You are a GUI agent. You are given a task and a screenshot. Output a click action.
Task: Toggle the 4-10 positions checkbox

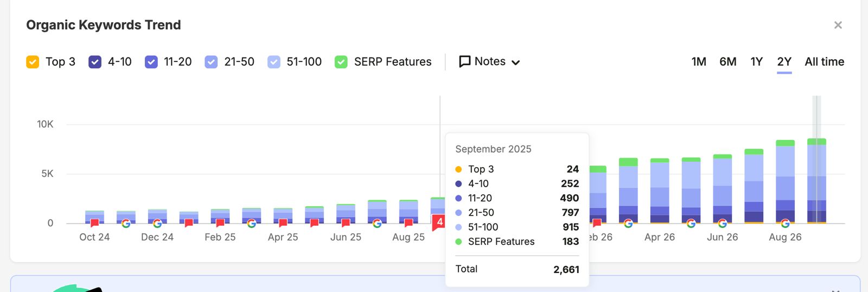click(95, 62)
